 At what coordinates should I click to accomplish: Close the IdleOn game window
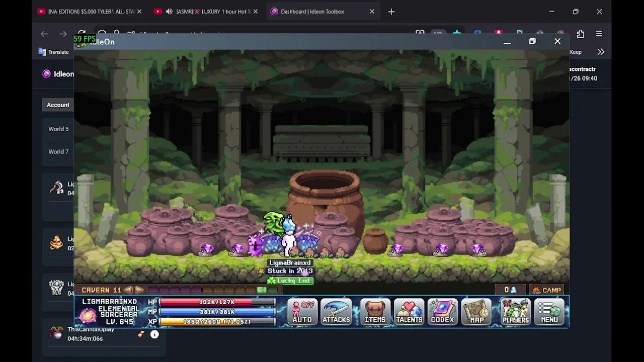[x=557, y=42]
